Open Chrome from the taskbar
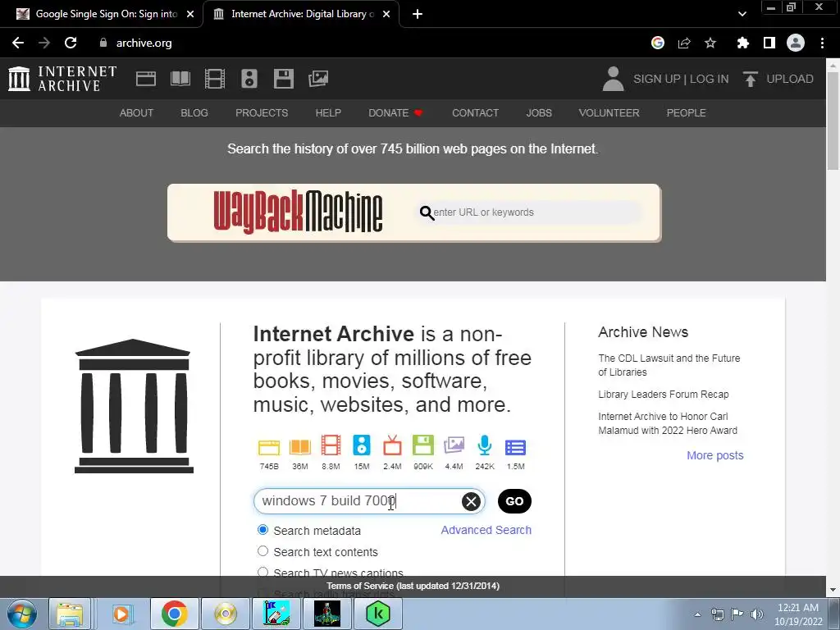The height and width of the screenshot is (630, 840). click(x=174, y=614)
